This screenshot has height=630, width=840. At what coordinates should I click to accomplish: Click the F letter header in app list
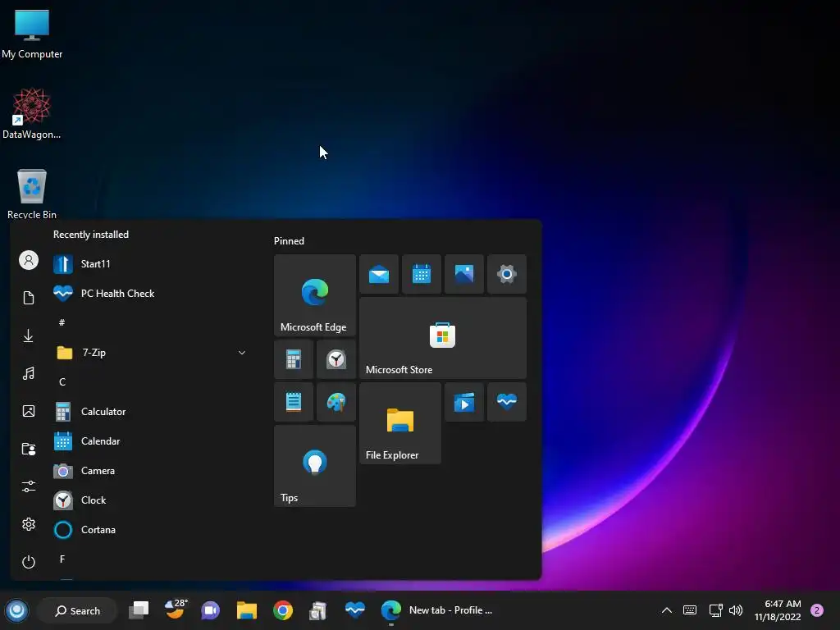click(x=62, y=559)
